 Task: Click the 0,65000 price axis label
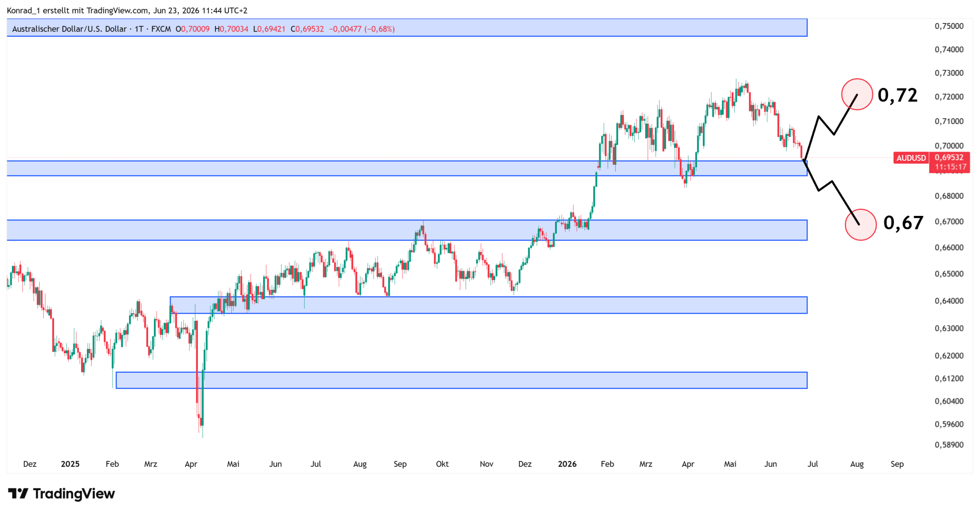(x=949, y=274)
